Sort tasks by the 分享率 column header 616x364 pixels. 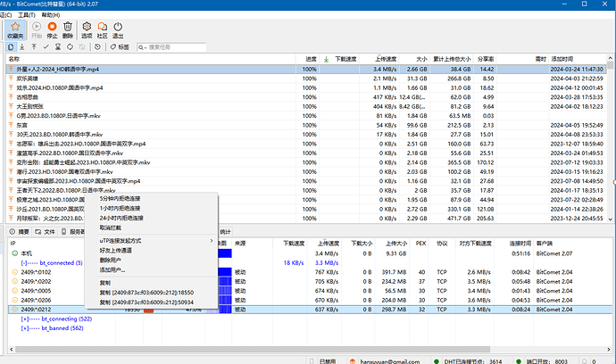[486, 59]
